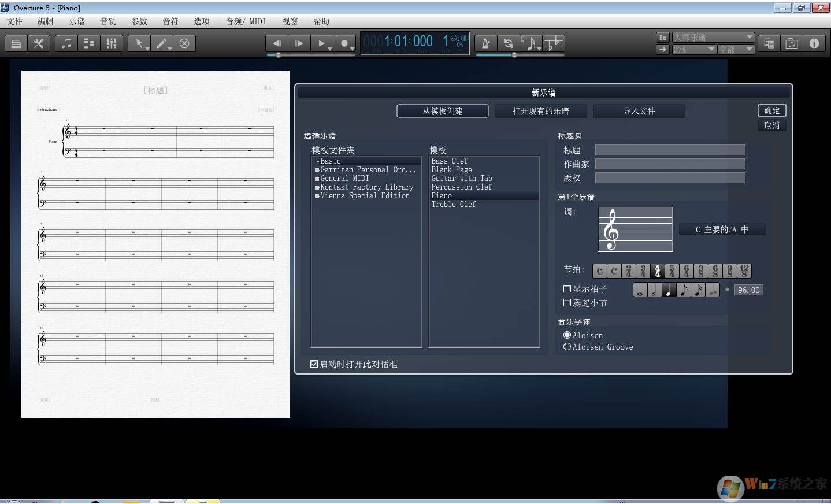Click the rewind transport button
The height and width of the screenshot is (504, 831).
click(277, 43)
